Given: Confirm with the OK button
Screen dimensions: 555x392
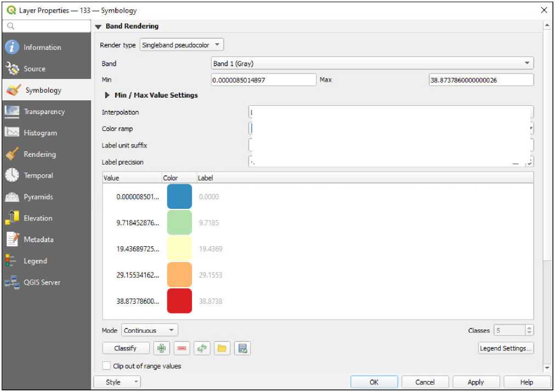Looking at the screenshot, I should (374, 382).
